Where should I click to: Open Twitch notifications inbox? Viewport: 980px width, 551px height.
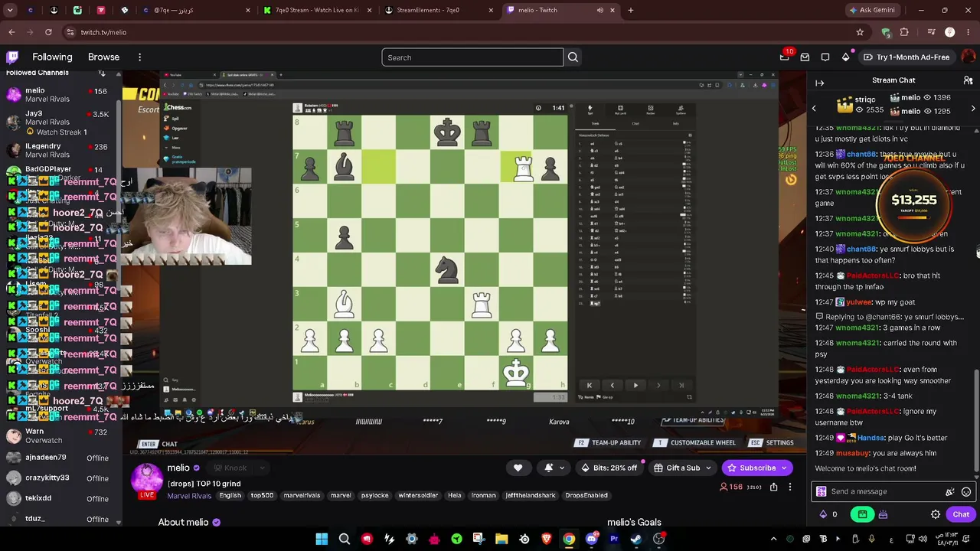tap(785, 57)
